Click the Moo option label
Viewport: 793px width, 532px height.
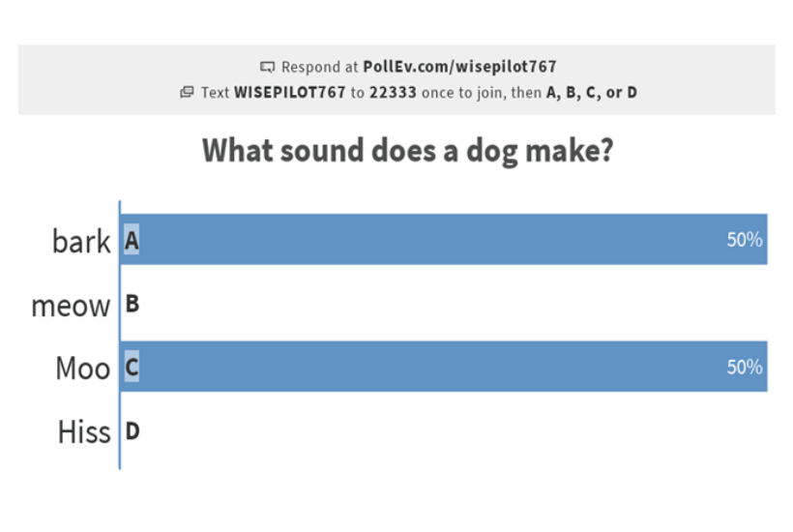click(x=83, y=369)
